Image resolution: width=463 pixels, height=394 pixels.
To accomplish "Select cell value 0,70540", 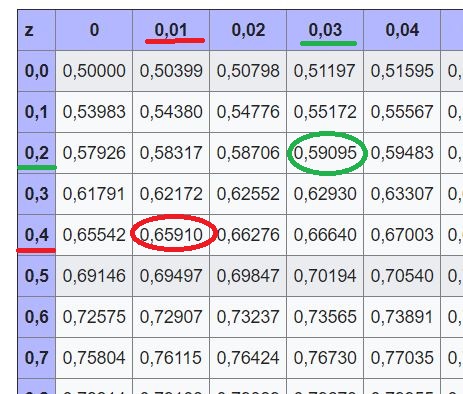I will pos(402,276).
